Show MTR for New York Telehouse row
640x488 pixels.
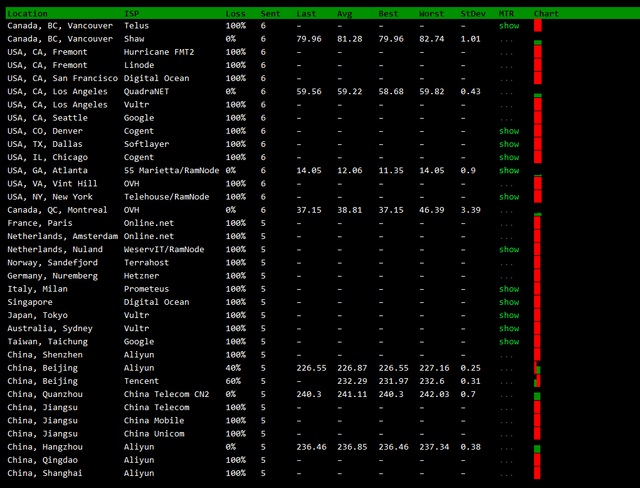(509, 197)
